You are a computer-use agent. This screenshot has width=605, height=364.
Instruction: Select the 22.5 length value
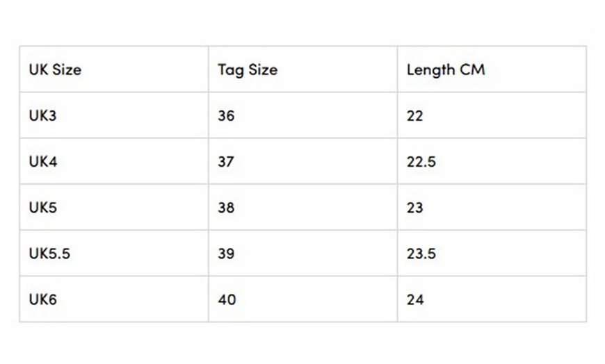click(x=421, y=162)
